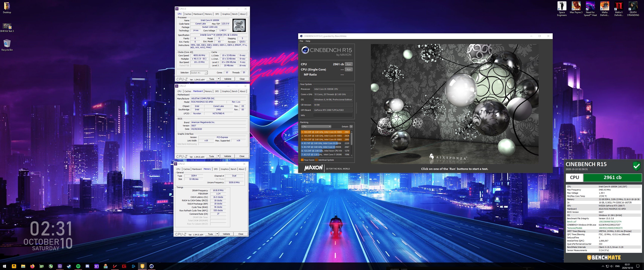Open Rockstar Games Launcher in taskbar
644x270 pixels.
[14, 266]
